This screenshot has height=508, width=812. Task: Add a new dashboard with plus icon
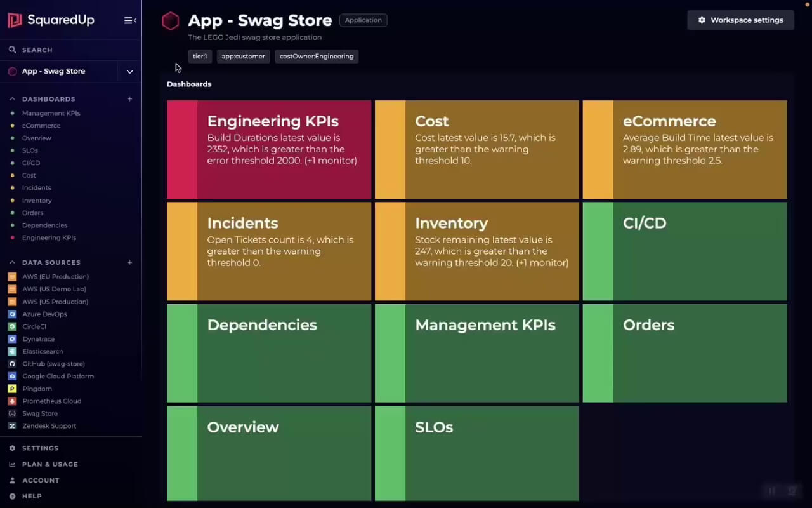pos(129,99)
